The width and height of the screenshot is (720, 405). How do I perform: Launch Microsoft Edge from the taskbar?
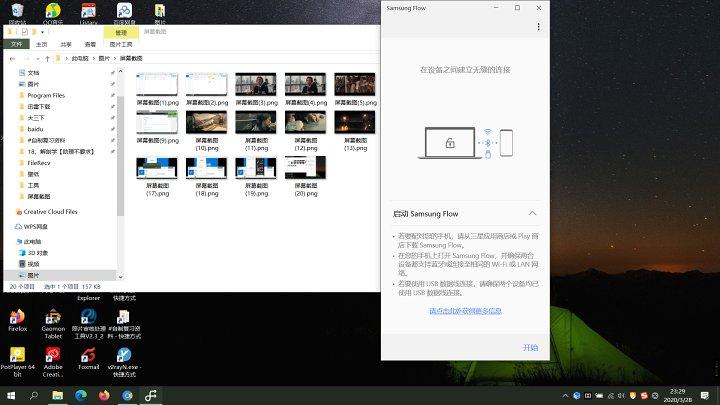81,396
